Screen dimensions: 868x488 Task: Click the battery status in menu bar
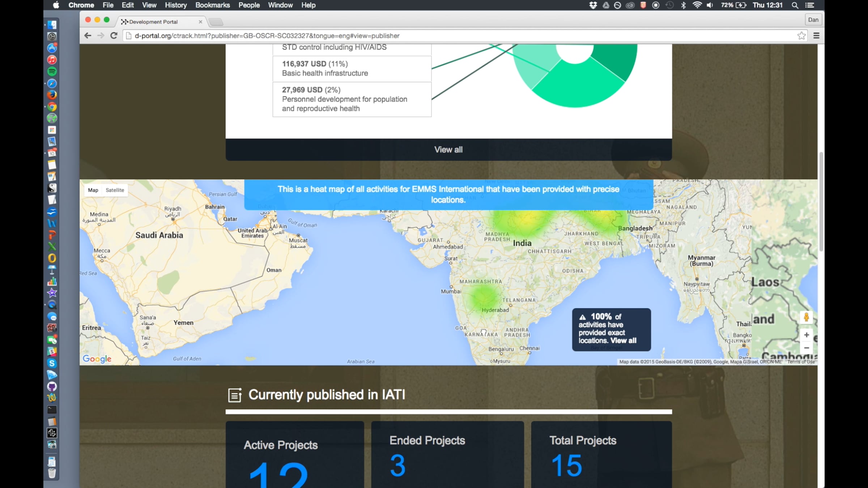733,5
